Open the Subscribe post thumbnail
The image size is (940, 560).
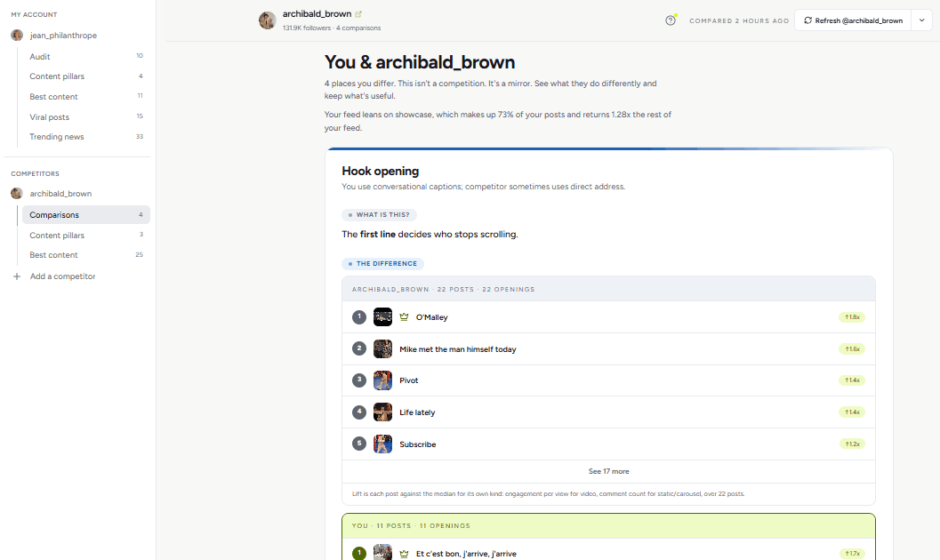382,444
